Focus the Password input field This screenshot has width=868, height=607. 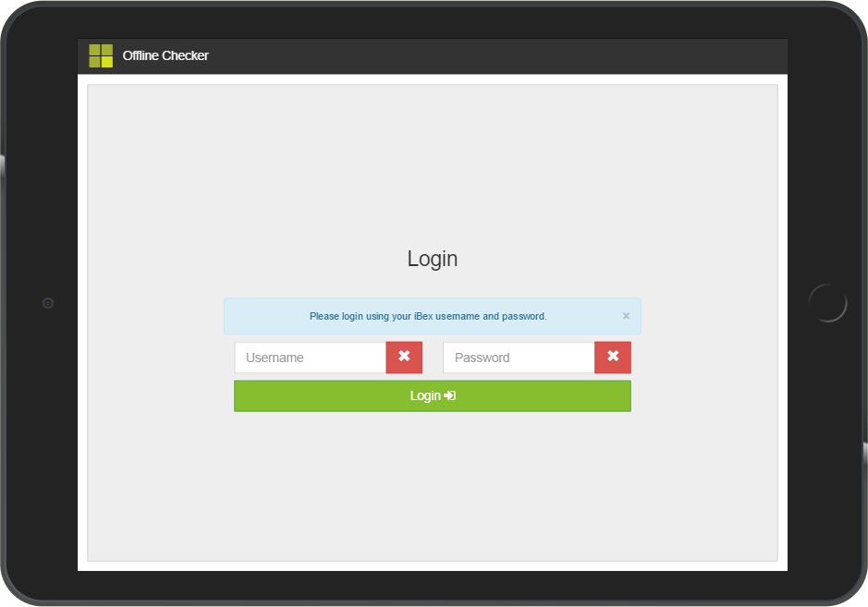519,358
